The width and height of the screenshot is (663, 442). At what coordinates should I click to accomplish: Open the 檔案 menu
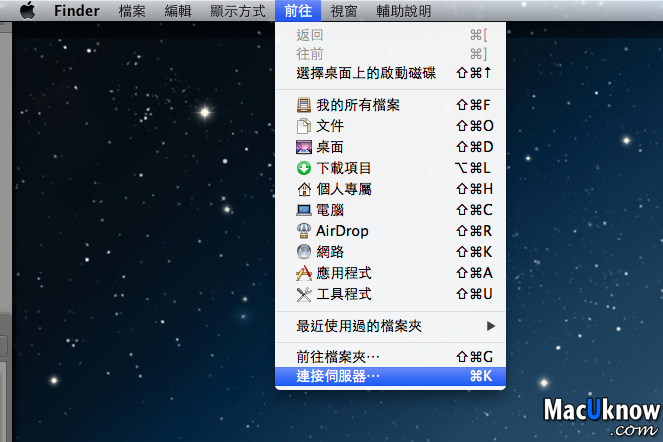[x=131, y=11]
